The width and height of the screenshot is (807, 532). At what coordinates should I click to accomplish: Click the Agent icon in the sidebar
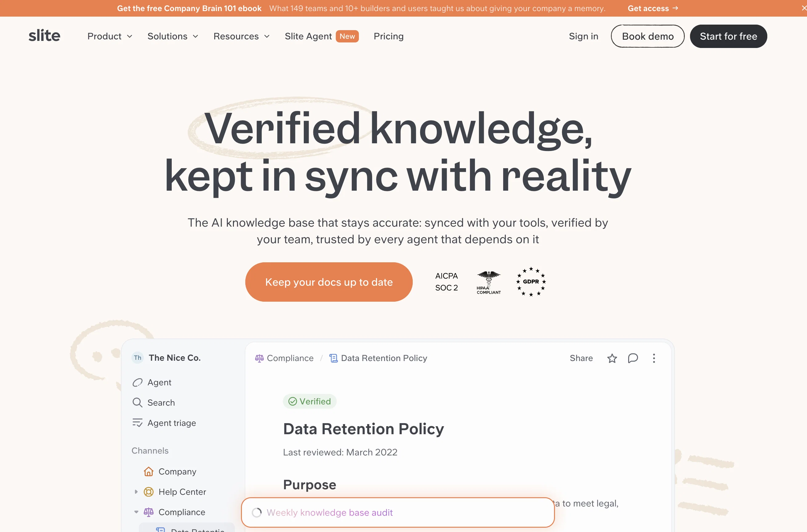[138, 382]
